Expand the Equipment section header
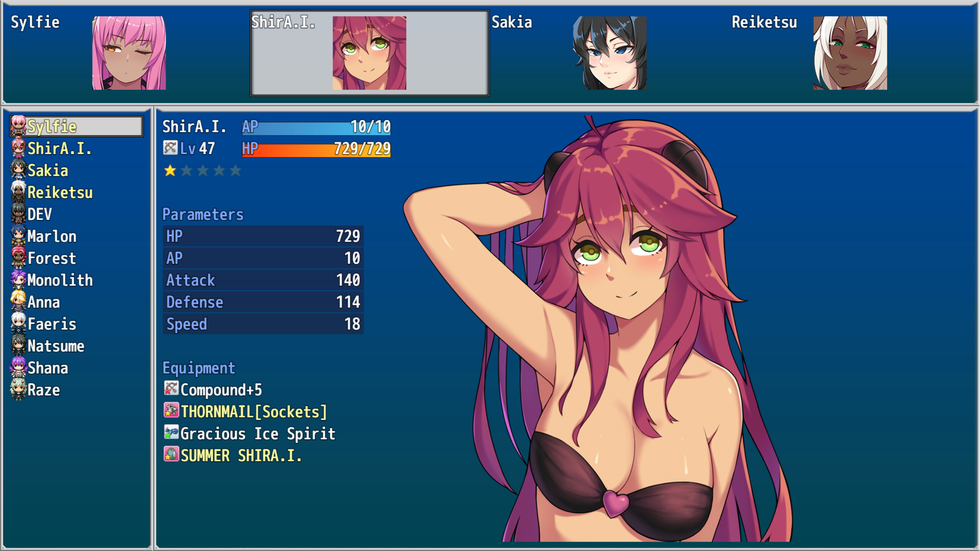 click(x=198, y=368)
